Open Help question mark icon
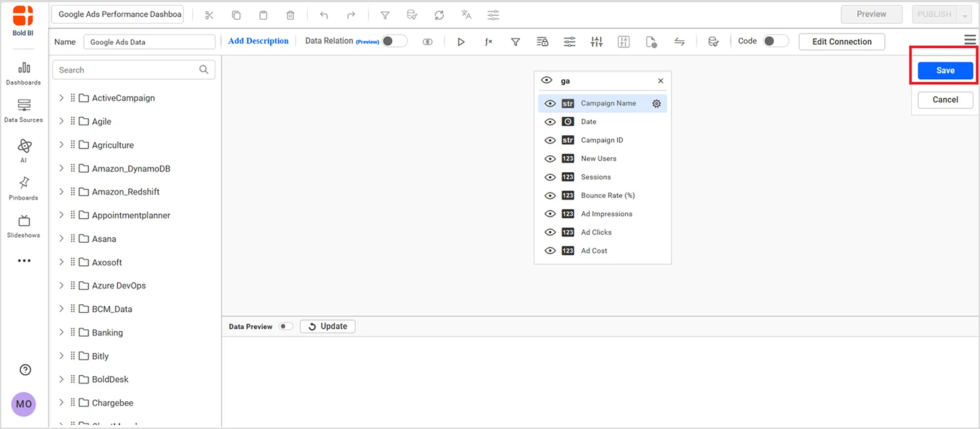This screenshot has width=980, height=429. pos(25,370)
